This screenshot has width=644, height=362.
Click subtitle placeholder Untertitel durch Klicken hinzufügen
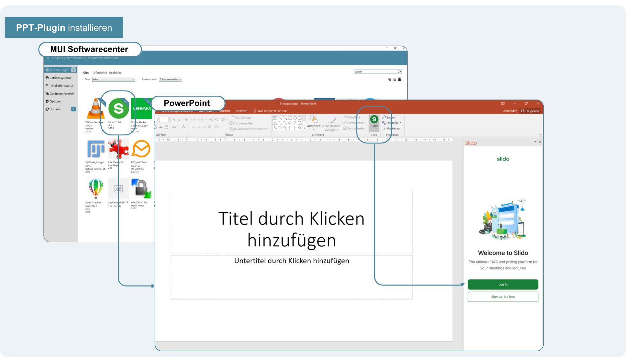pyautogui.click(x=291, y=277)
